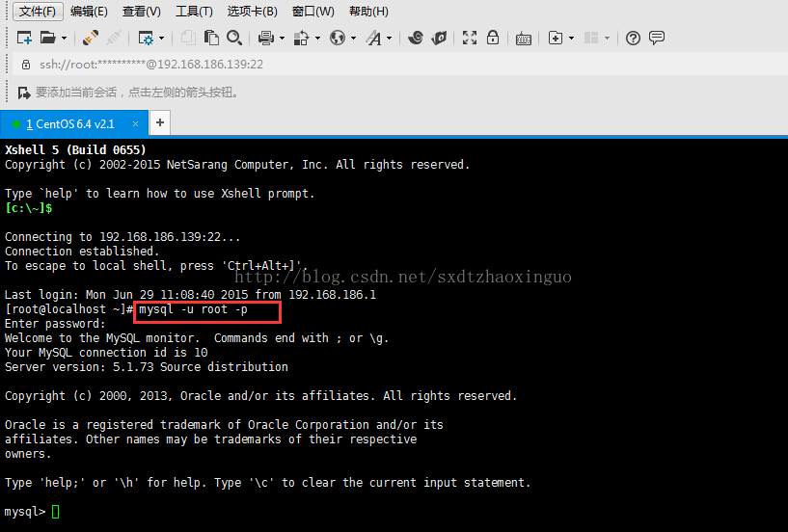Click the Print icon
788x532 pixels.
click(266, 38)
